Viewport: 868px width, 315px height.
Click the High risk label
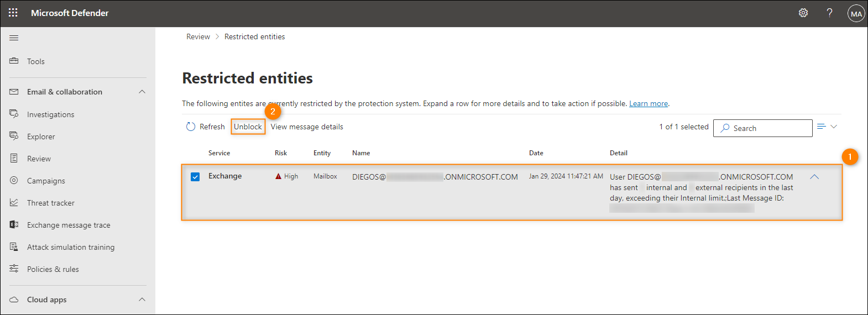coord(291,176)
